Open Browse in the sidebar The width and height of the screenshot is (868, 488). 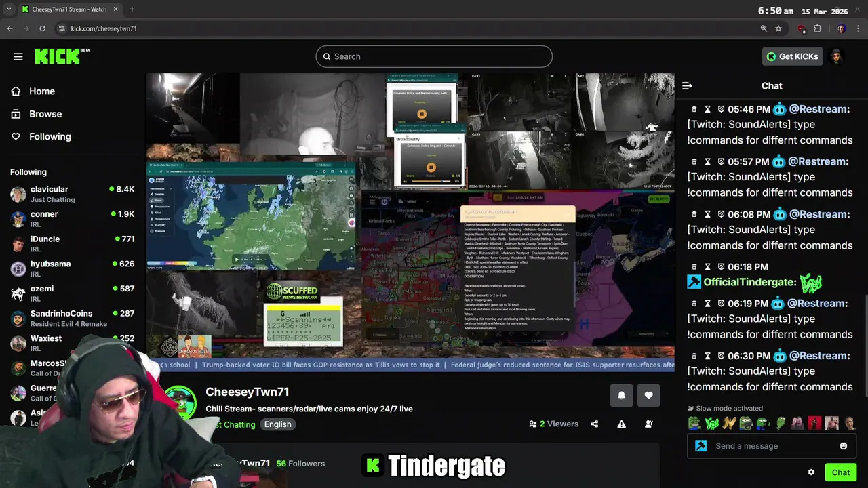[x=45, y=114]
